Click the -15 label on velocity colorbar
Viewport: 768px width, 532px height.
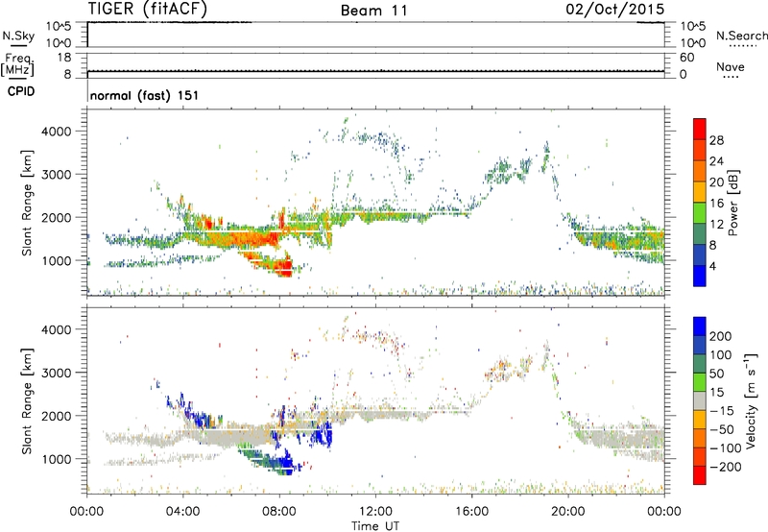(x=721, y=411)
